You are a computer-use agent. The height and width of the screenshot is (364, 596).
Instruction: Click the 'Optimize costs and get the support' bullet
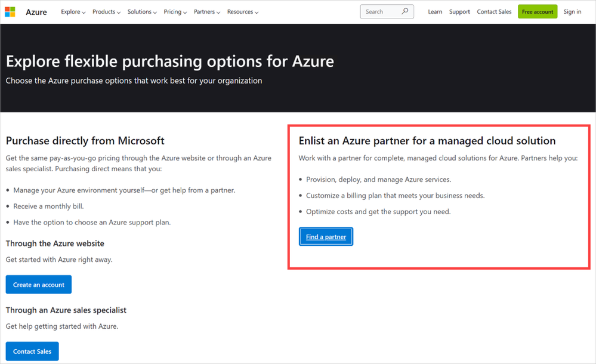(378, 212)
